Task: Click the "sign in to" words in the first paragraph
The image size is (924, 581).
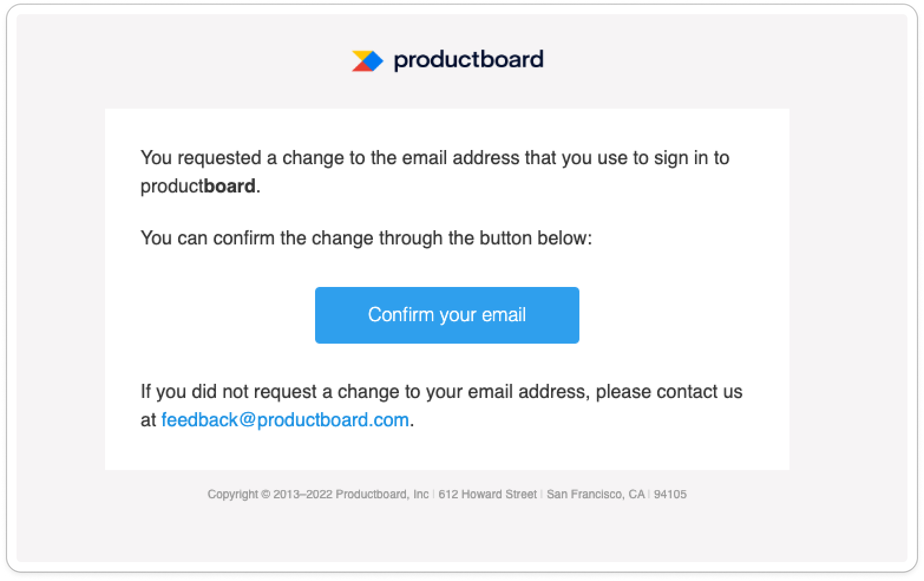Action: pos(692,158)
